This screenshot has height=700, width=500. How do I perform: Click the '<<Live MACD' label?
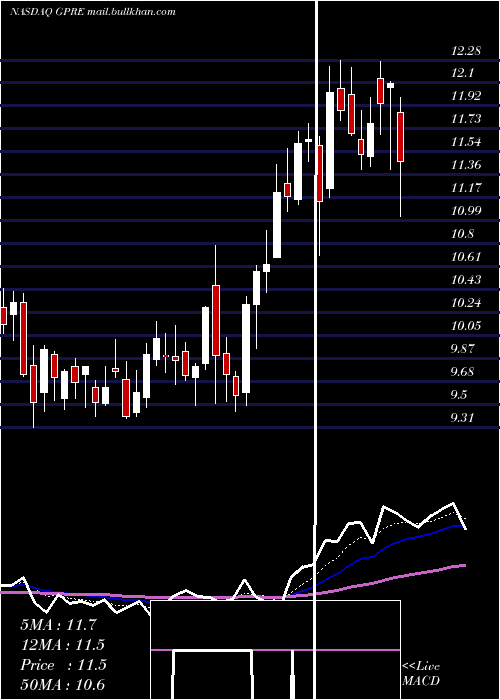(421, 674)
